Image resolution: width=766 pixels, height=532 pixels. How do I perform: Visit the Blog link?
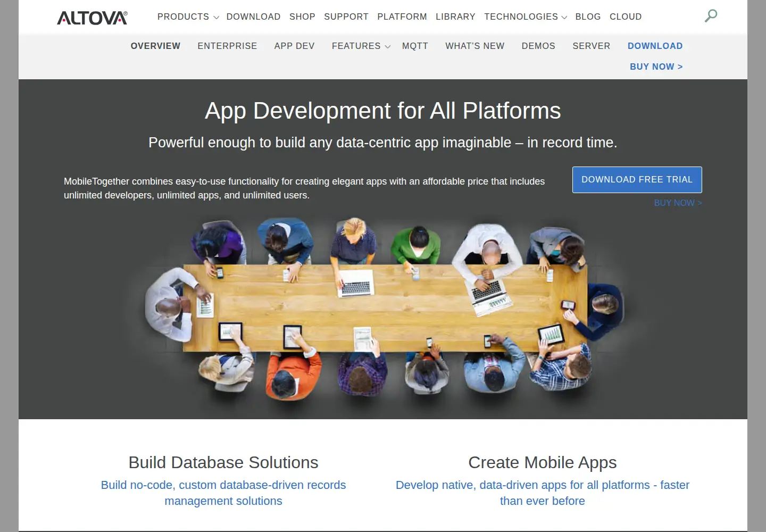[x=588, y=17]
